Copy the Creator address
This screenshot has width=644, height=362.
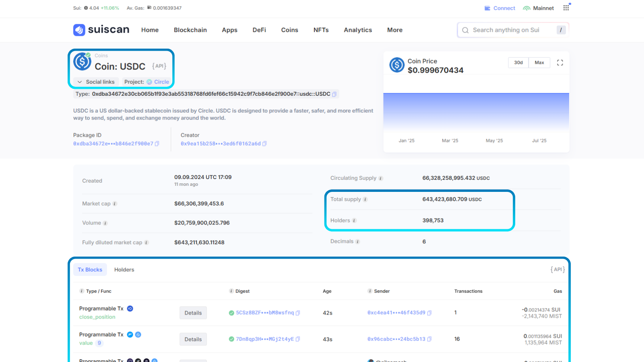[264, 144]
